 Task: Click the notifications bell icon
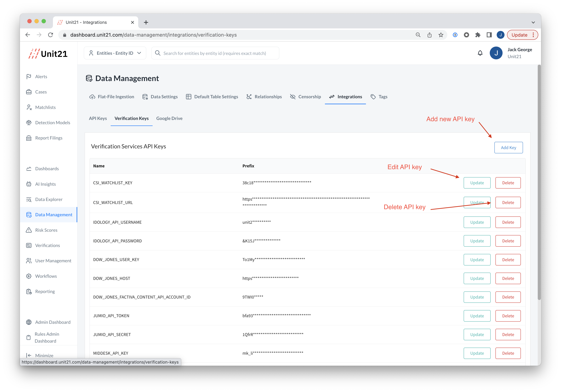point(480,53)
